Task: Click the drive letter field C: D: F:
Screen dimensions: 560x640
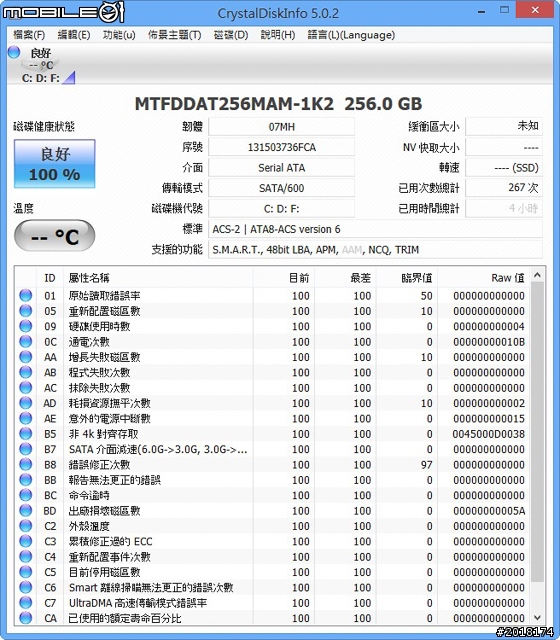Action: [x=282, y=209]
